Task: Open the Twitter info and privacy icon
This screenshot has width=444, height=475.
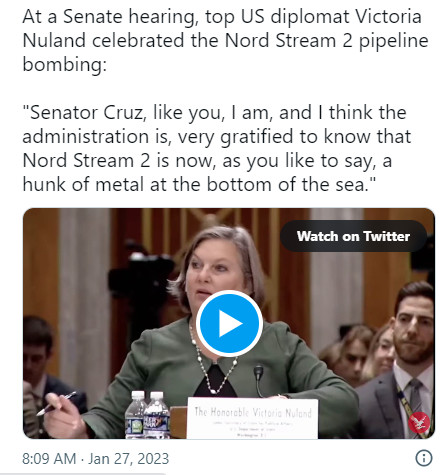Action: [x=424, y=458]
